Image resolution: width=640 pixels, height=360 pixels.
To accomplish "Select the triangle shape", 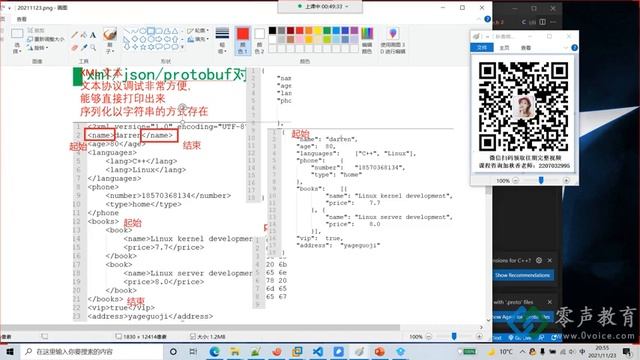I will point(175,31).
